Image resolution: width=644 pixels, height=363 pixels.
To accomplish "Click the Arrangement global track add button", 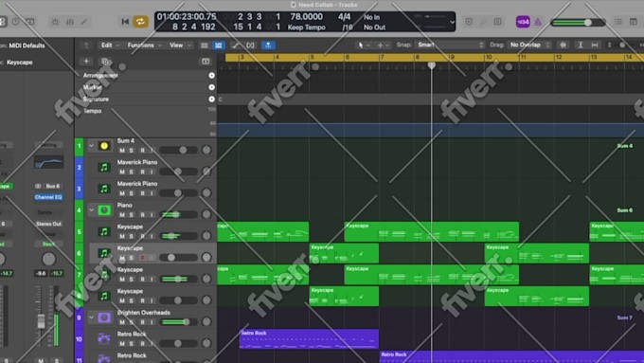I will click(x=211, y=75).
